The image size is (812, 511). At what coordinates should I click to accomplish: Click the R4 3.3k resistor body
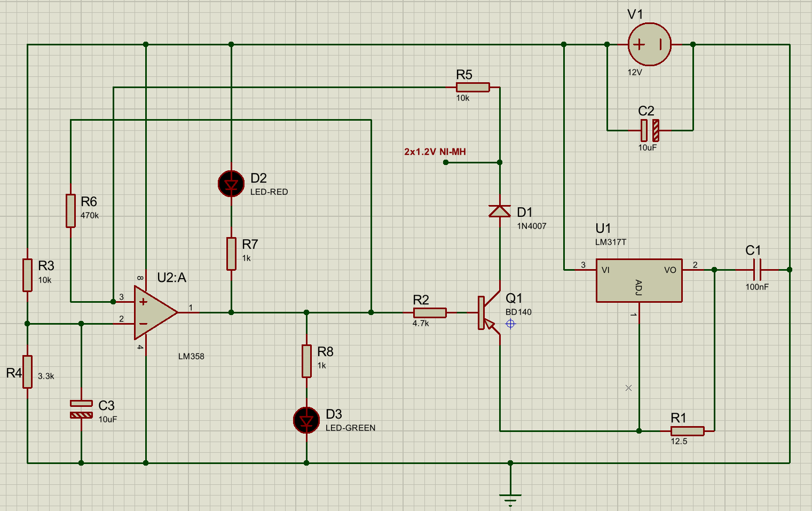[27, 372]
